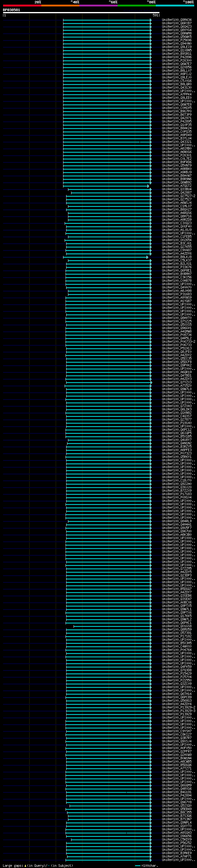Select the UniRef100_P42896 label
The height and width of the screenshot is (868, 197).
(177, 57)
